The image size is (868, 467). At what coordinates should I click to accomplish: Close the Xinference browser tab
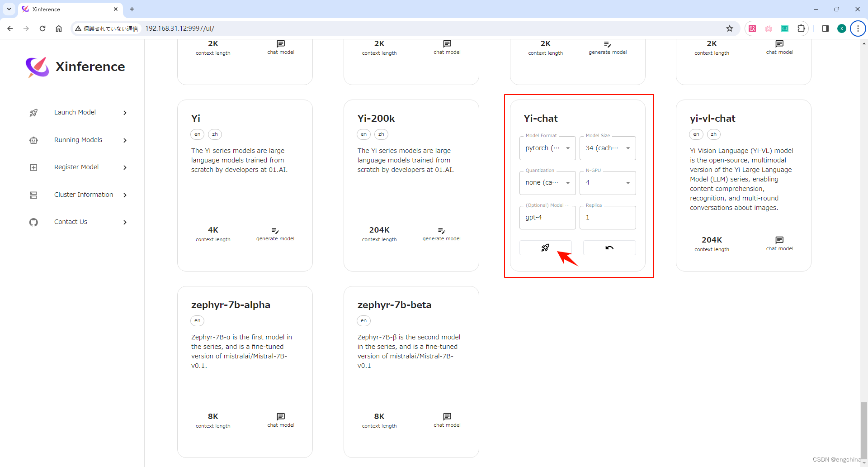[x=116, y=9]
